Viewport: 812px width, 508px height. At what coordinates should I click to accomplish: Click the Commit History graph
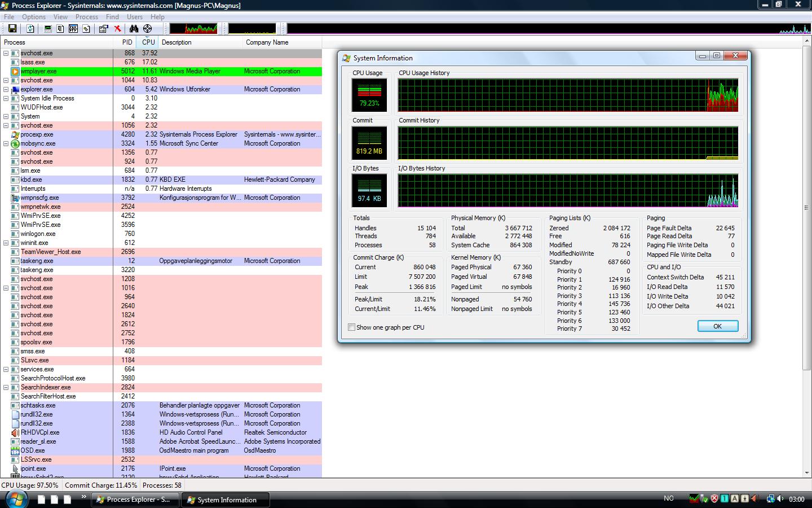(568, 143)
